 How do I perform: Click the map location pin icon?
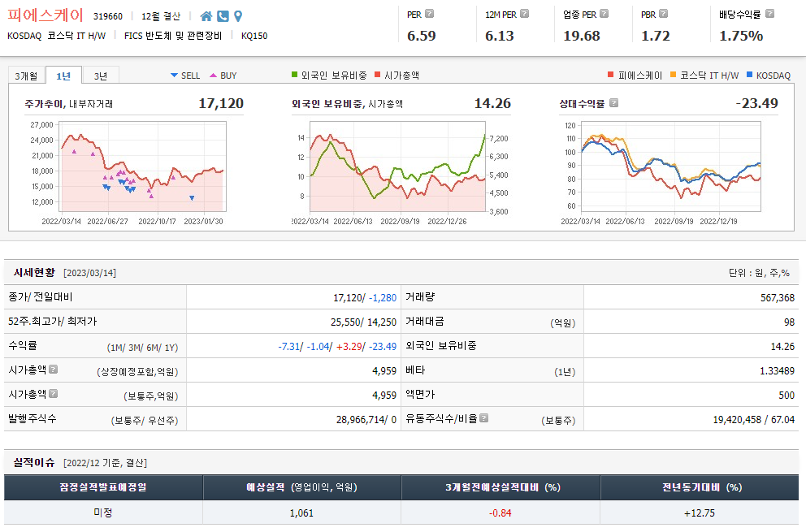coord(238,16)
